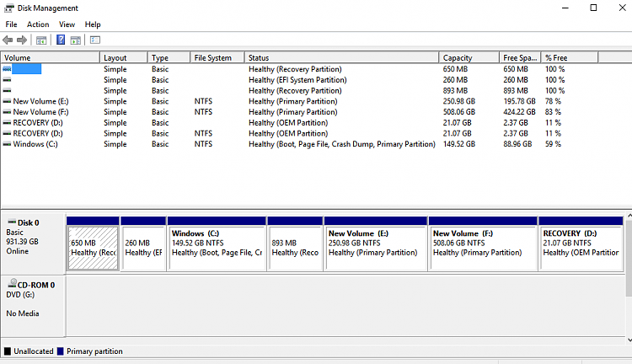Click the black Unallocated legend swatch

[8, 351]
